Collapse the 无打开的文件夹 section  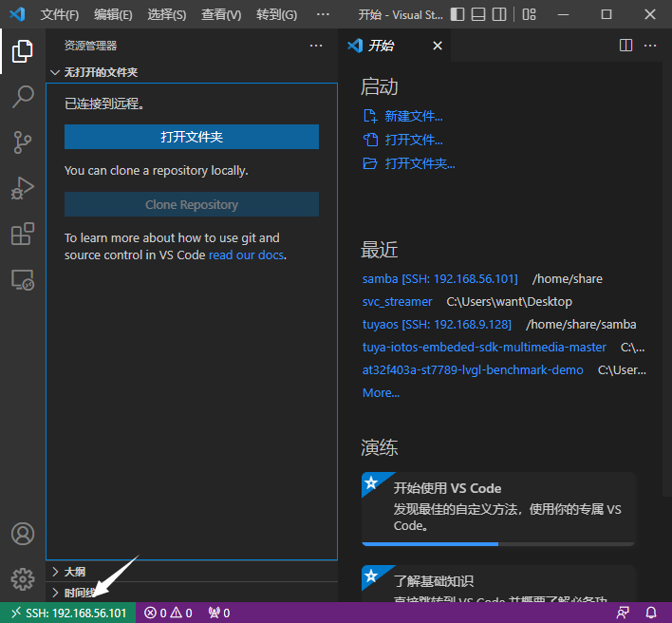pos(192,72)
